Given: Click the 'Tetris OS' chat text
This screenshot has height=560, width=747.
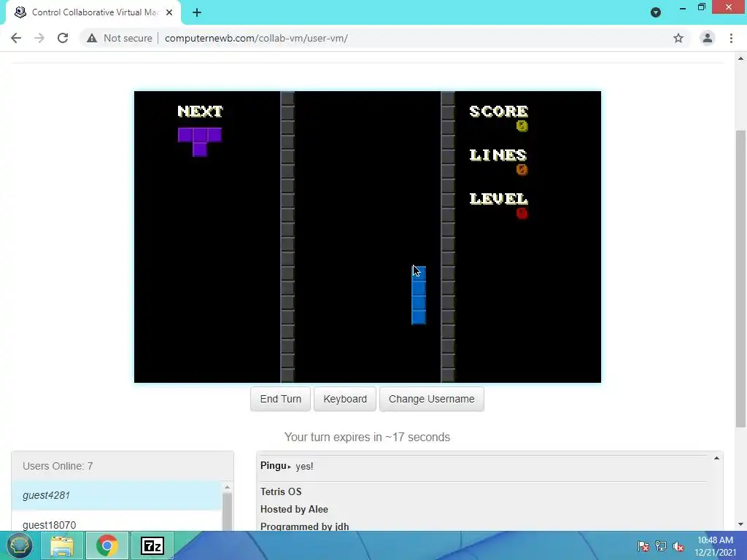Looking at the screenshot, I should point(281,491).
